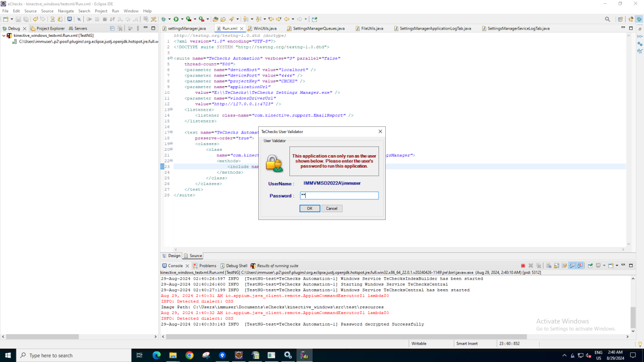Viewport: 644px width, 362px height.
Task: Open the Debug button dropdown arrow
Action: click(169, 19)
